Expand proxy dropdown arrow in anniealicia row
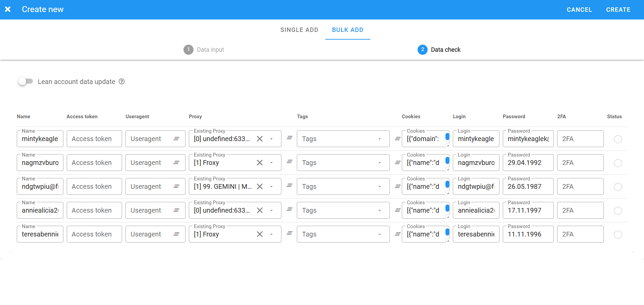Screen dimensions: 644x305 point(271,211)
